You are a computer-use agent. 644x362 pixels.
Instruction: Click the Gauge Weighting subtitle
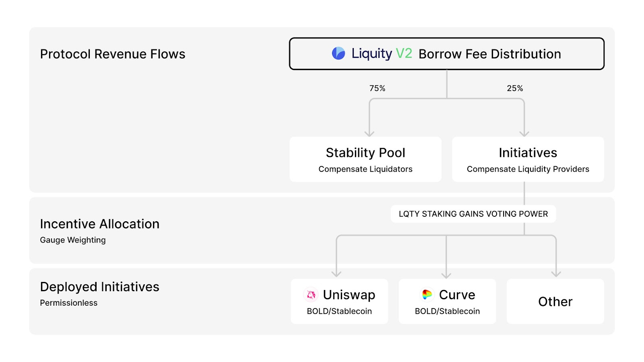tap(73, 240)
